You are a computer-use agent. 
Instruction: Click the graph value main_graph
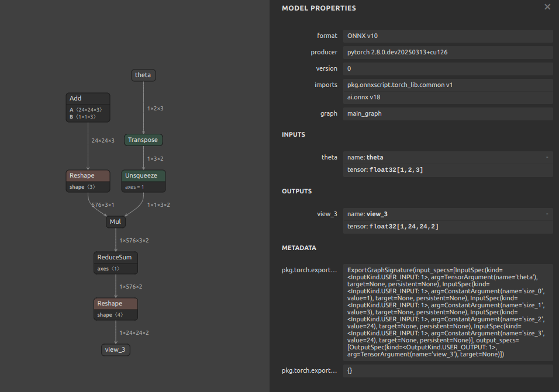[448, 113]
